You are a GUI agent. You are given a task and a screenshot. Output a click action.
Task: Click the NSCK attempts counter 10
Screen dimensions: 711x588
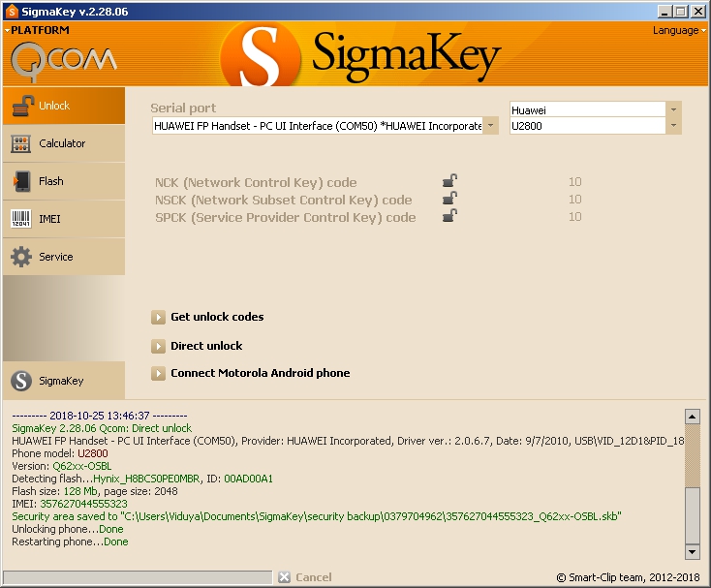pos(575,199)
